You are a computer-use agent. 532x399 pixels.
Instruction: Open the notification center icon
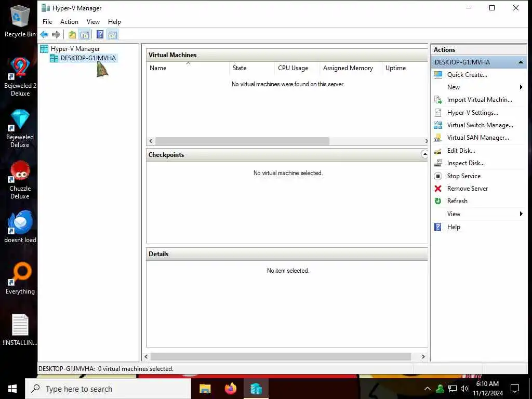pos(515,389)
